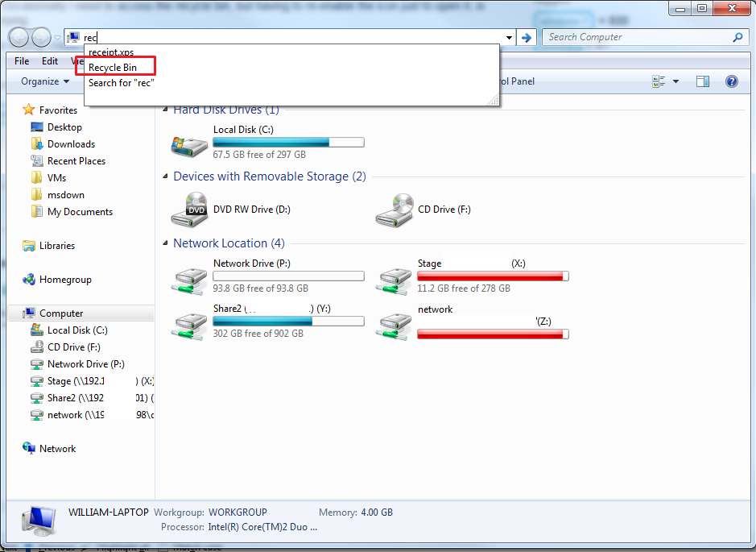Open the Change your view icon

click(656, 81)
